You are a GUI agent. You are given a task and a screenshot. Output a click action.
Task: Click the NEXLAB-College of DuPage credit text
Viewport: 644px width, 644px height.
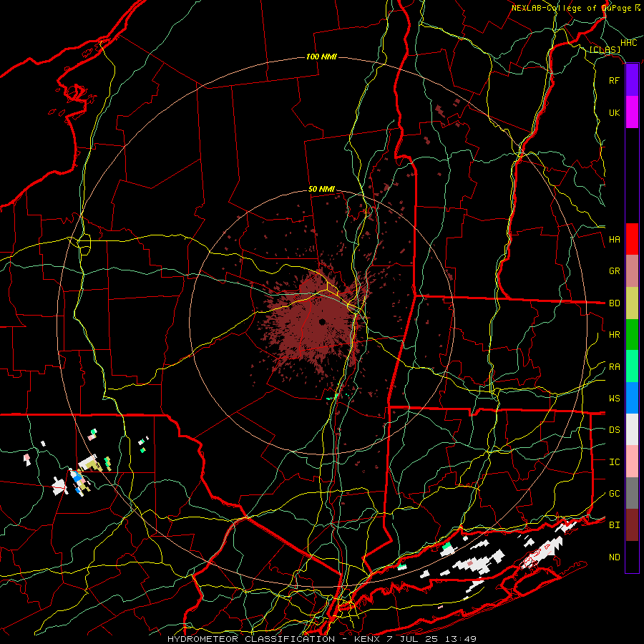[x=575, y=8]
